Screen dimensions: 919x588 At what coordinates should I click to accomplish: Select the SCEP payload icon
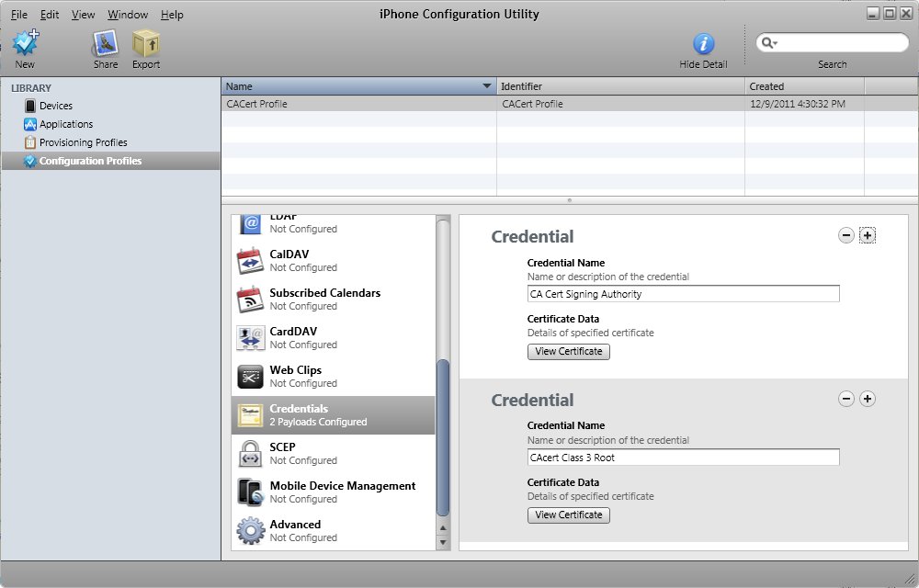point(251,454)
